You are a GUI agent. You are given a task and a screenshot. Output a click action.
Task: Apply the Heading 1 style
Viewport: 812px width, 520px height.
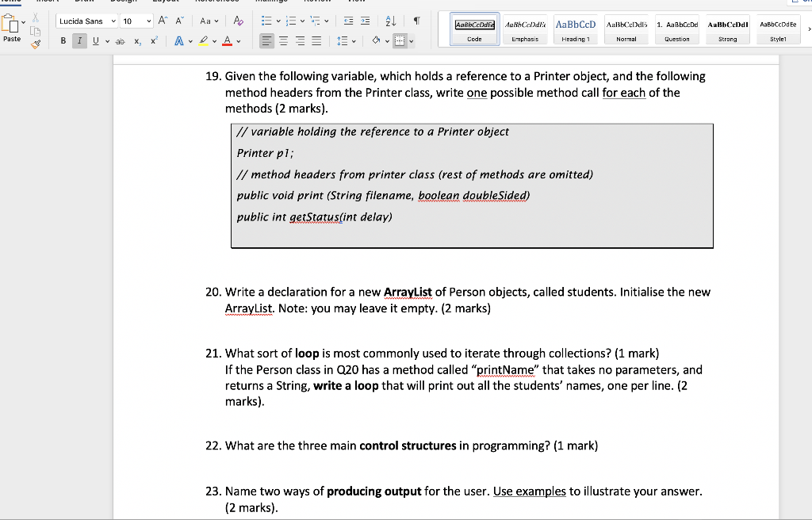pyautogui.click(x=576, y=29)
